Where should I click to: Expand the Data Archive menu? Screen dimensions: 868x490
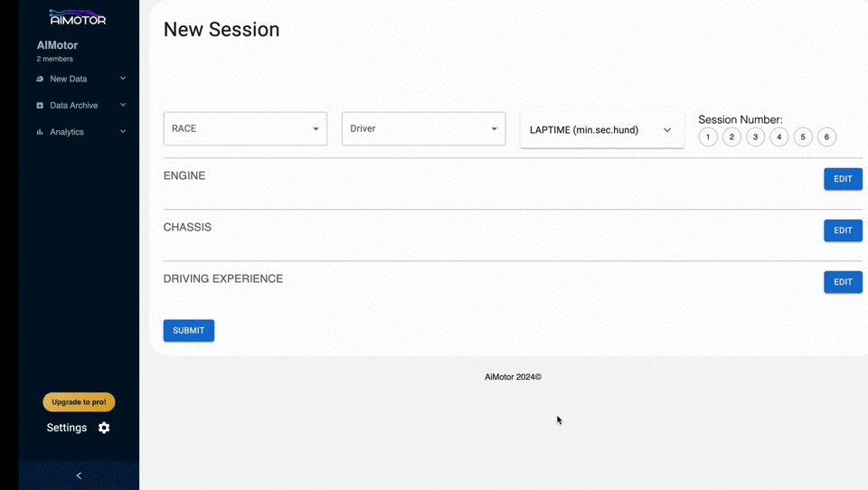pyautogui.click(x=123, y=106)
